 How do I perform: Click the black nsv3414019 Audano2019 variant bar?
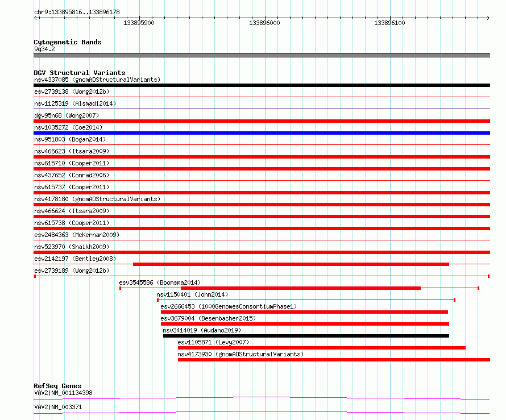(306, 336)
